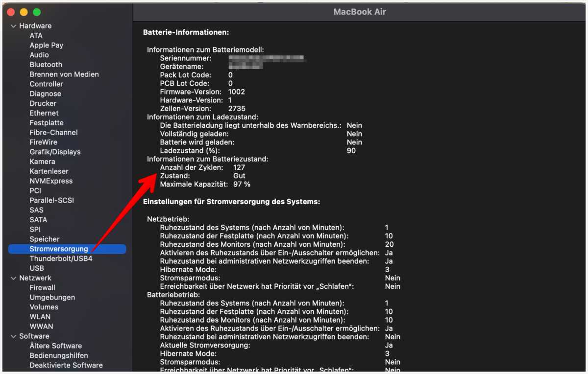This screenshot has width=588, height=374.
Task: Open the ATA entry
Action: click(36, 36)
